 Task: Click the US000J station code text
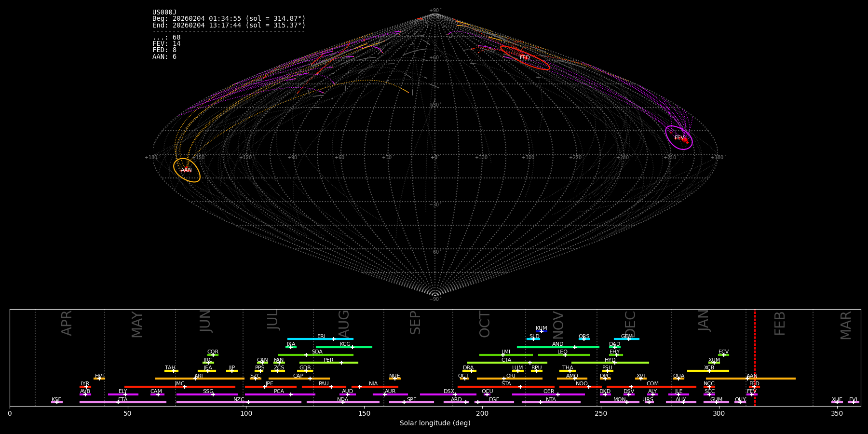click(x=164, y=13)
